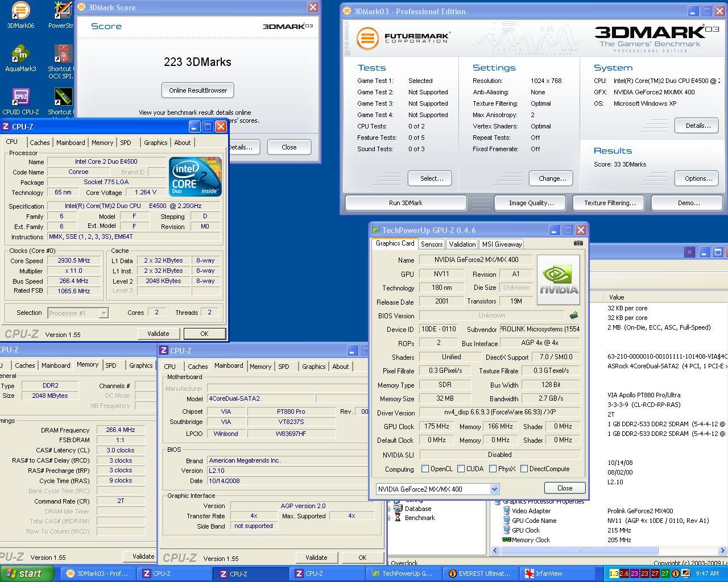Click the NVIDIA logo in GPU-Z
This screenshot has height=582, width=728.
coord(559,280)
